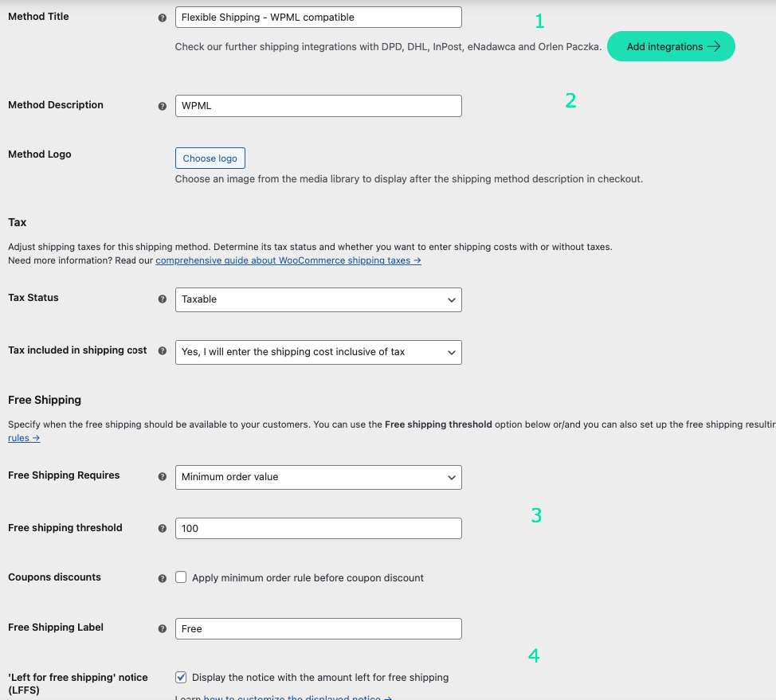
Task: Click the Choose logo button
Action: click(210, 158)
